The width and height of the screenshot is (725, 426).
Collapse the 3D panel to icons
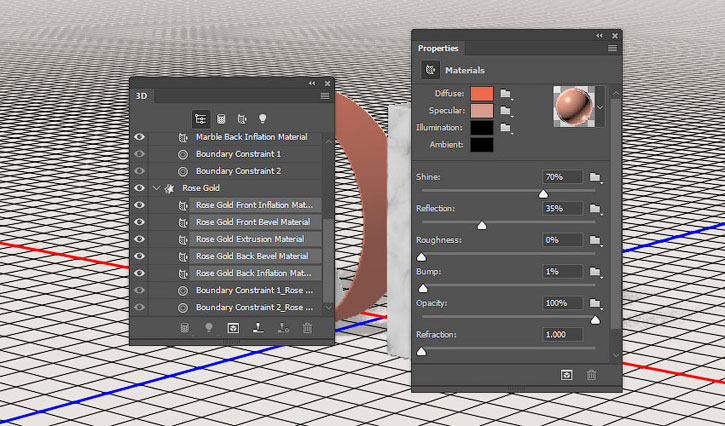point(312,83)
